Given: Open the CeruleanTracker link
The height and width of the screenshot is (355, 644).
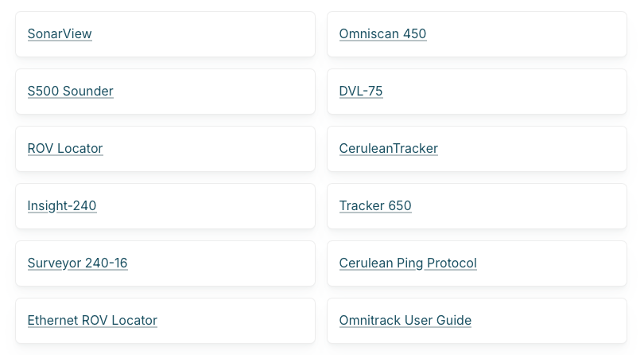Looking at the screenshot, I should tap(388, 149).
